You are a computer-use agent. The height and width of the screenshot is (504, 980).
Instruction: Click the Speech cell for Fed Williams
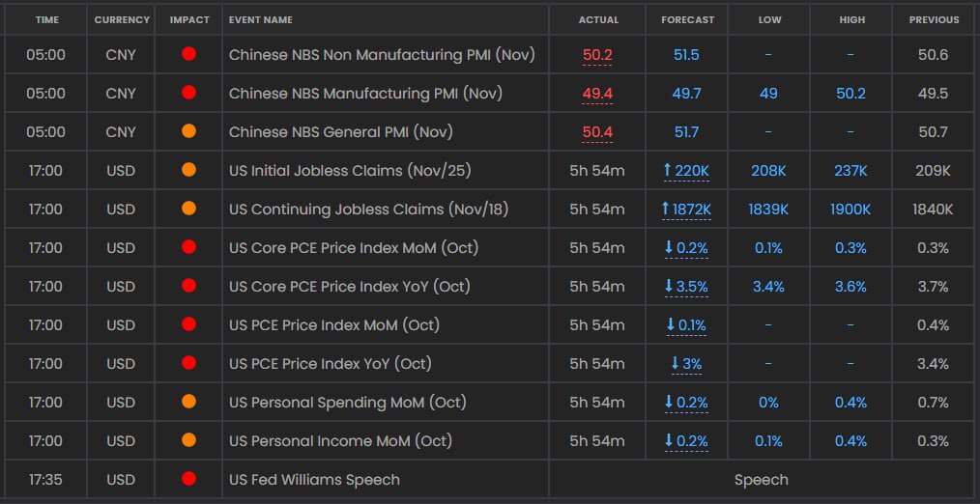(761, 480)
